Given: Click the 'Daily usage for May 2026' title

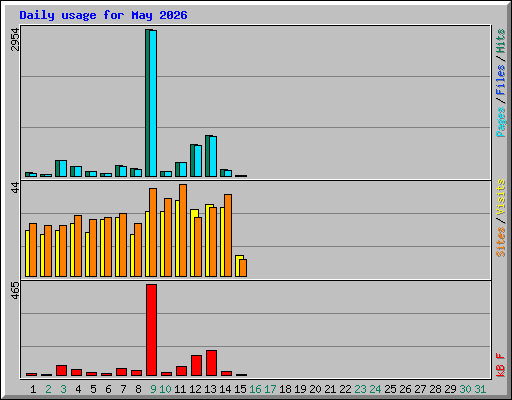Looking at the screenshot, I should (103, 15).
